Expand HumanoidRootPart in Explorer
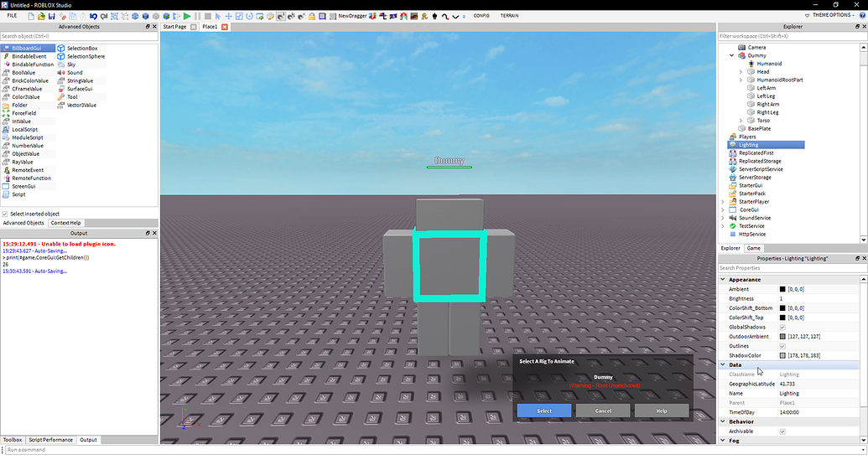The image size is (868, 470). click(741, 80)
